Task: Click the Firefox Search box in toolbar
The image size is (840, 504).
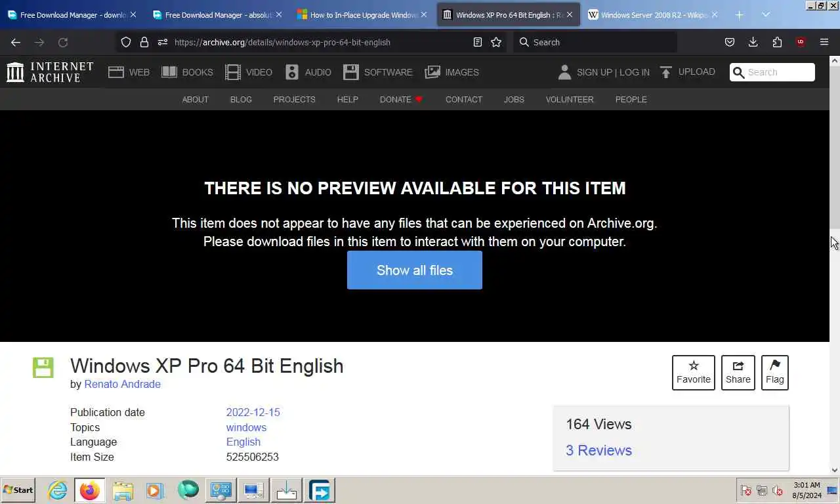Action: [595, 42]
